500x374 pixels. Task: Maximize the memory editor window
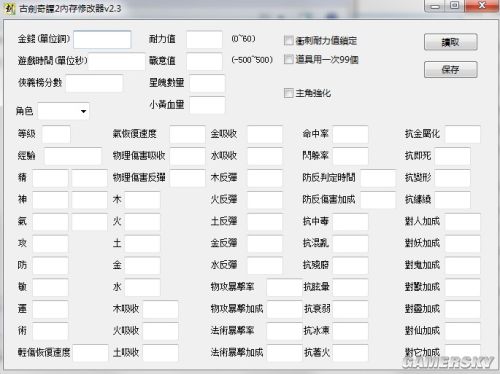pyautogui.click(x=455, y=6)
